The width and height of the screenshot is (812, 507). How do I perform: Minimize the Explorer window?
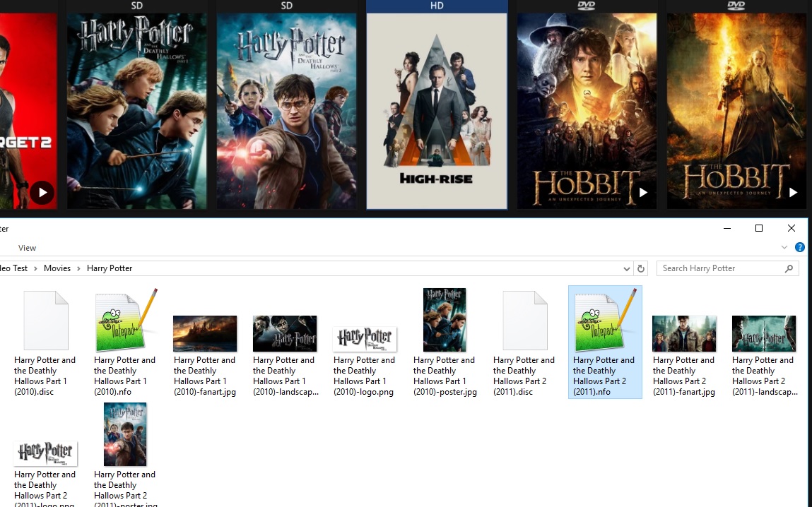point(727,228)
